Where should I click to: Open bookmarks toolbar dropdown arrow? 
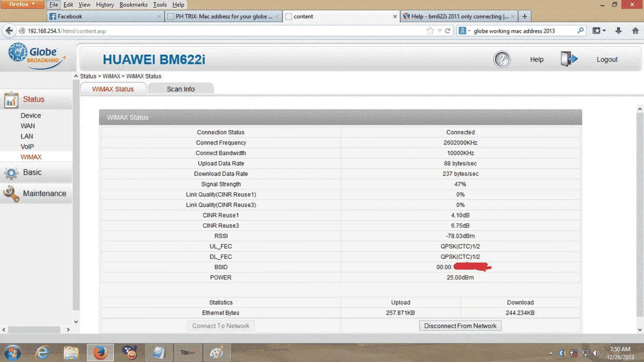click(604, 31)
